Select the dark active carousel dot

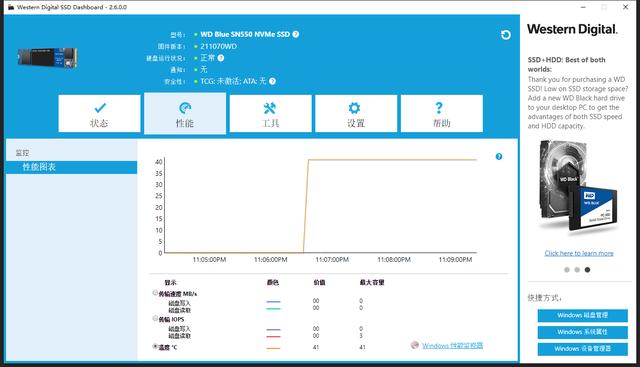587,269
